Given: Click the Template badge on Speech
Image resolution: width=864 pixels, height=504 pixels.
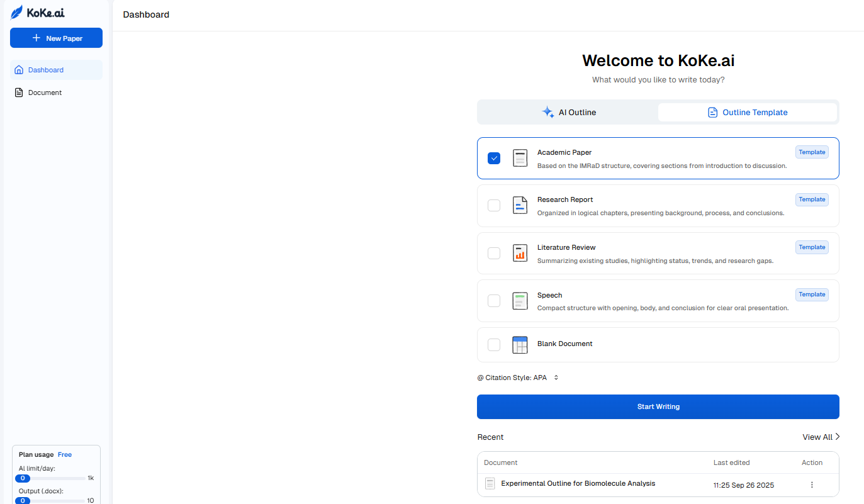Looking at the screenshot, I should point(812,294).
